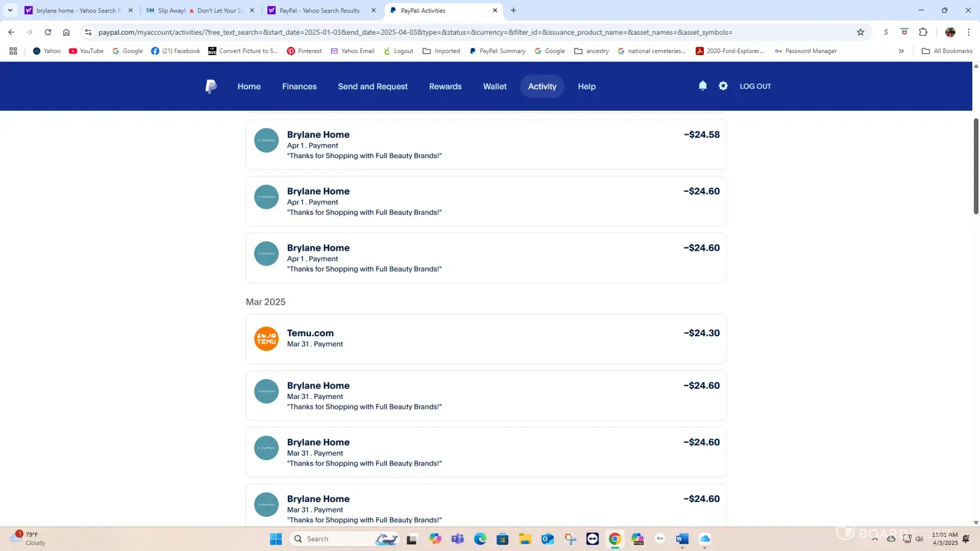This screenshot has height=551, width=980.
Task: Expand the ancestry bookmark folder
Action: pyautogui.click(x=591, y=51)
